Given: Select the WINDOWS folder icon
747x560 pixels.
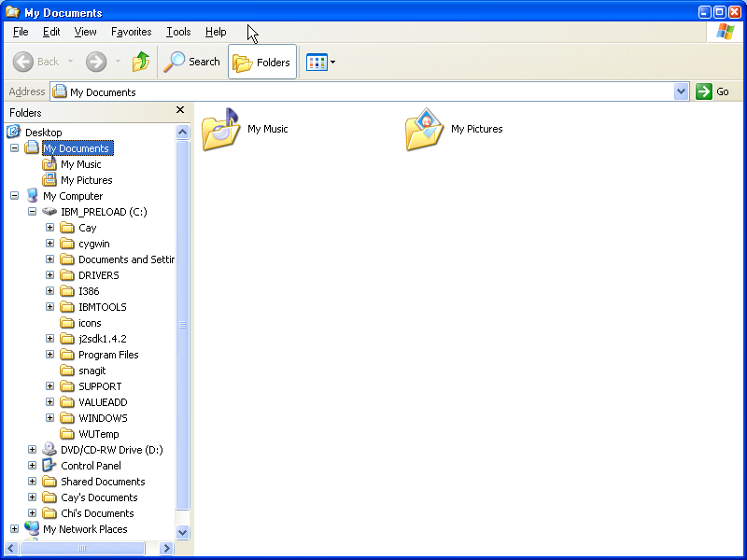Looking at the screenshot, I should [x=67, y=418].
